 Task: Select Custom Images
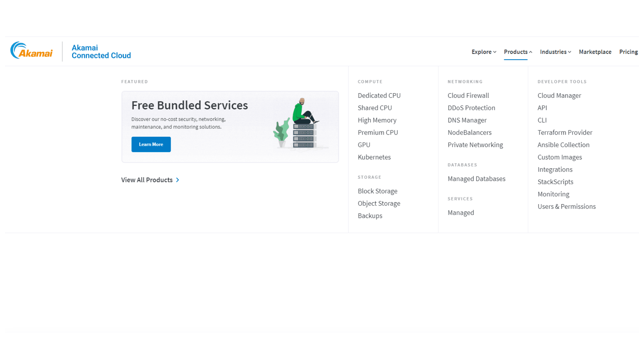click(x=559, y=157)
